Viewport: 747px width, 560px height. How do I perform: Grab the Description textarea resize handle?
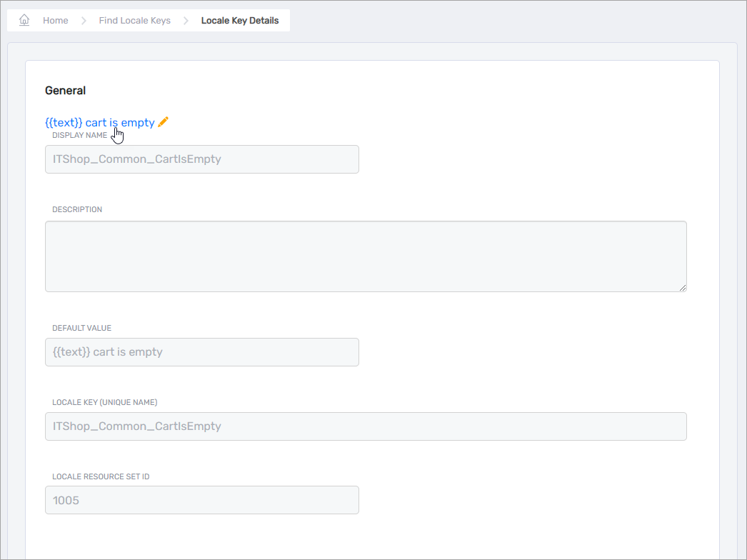tap(683, 287)
